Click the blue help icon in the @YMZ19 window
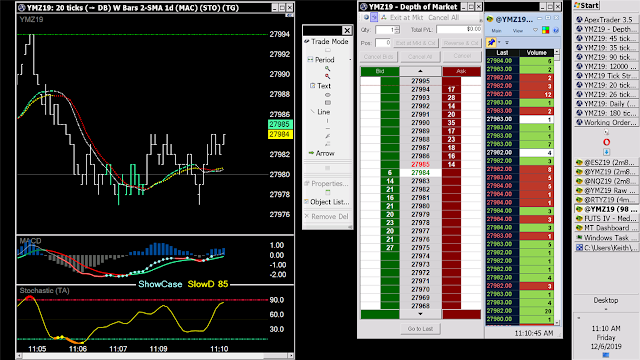Viewport: 640px width, 360px height. point(556,30)
